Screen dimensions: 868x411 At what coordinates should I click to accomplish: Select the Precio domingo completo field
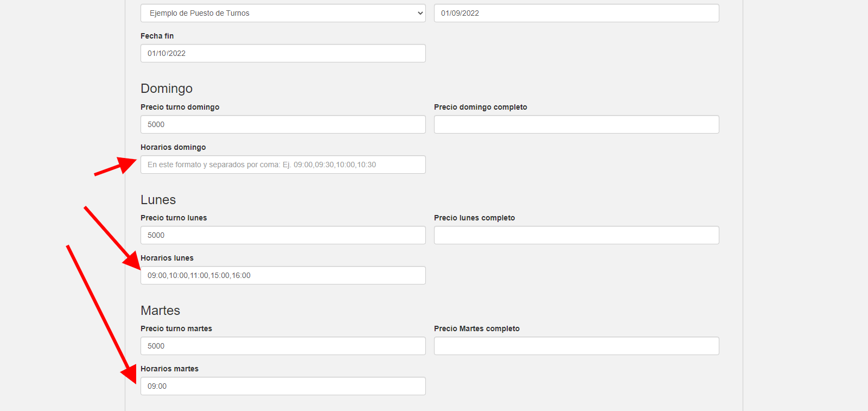tap(576, 124)
